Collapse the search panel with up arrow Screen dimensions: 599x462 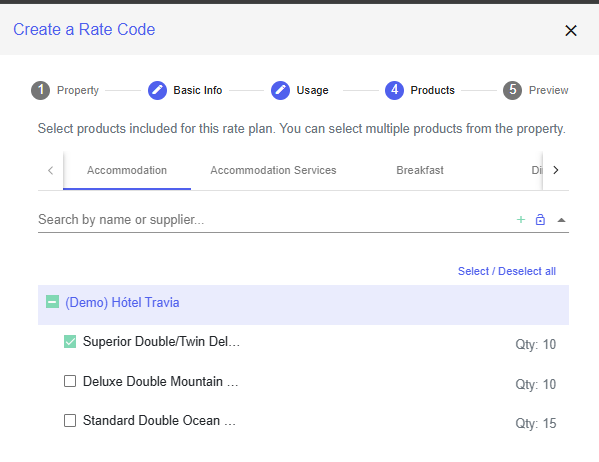click(x=561, y=220)
